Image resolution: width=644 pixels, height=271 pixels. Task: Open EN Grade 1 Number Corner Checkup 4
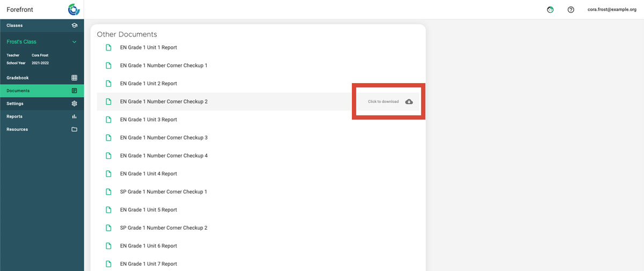click(x=164, y=156)
